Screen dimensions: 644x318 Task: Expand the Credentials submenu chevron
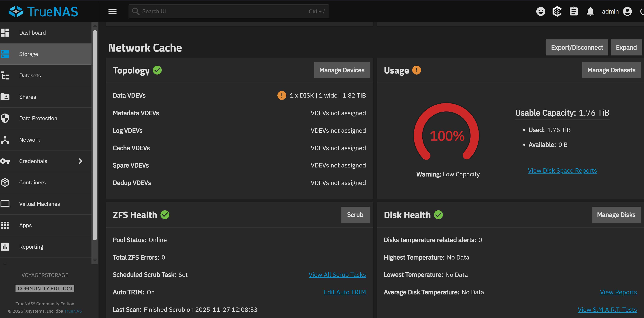coord(80,161)
